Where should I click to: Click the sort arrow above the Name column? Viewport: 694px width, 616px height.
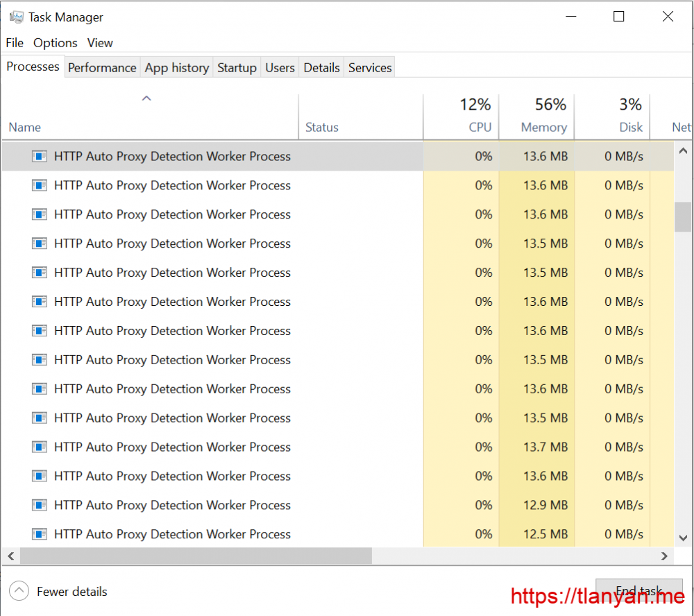click(x=146, y=98)
